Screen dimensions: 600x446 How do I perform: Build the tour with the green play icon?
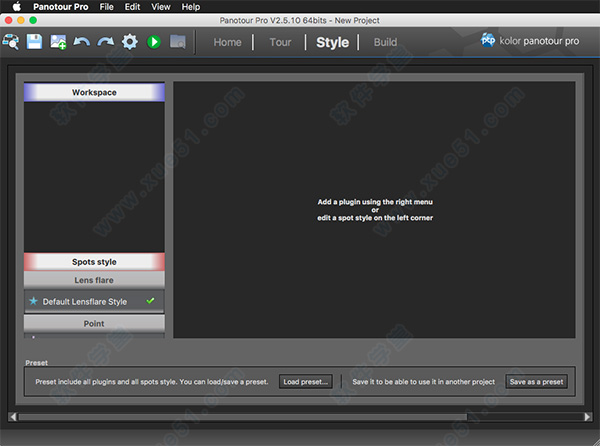pos(154,42)
